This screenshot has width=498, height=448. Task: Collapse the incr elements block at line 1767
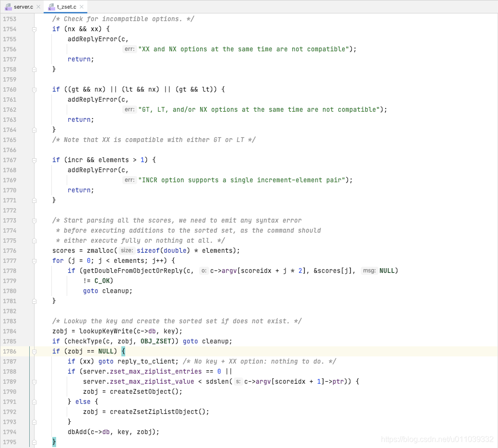coord(34,160)
